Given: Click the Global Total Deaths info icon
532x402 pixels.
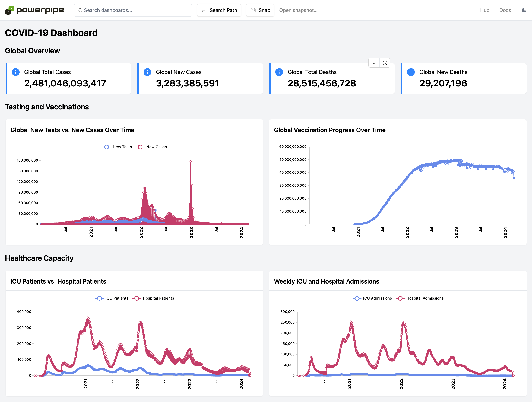Looking at the screenshot, I should click(279, 72).
